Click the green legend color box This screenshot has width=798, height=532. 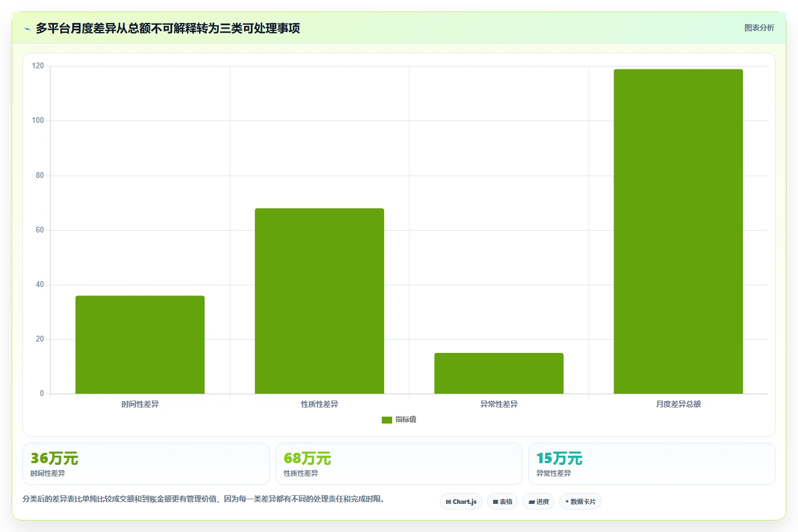coord(387,420)
